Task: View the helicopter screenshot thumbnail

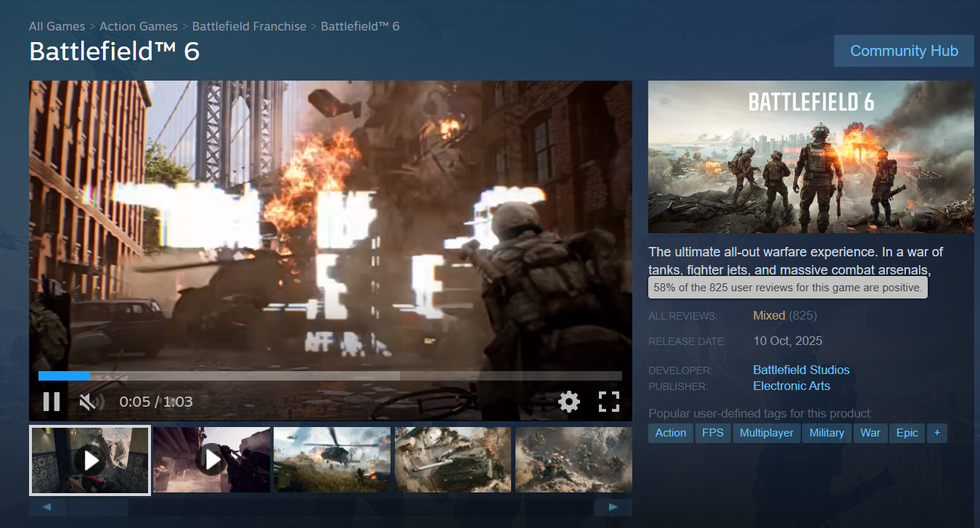Action: (332, 460)
